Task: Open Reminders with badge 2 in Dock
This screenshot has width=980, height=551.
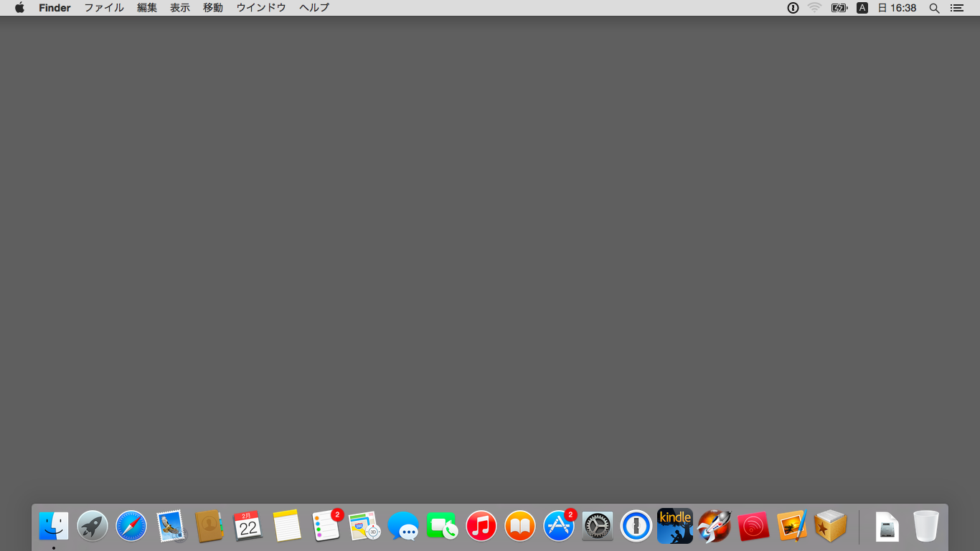Action: tap(326, 526)
